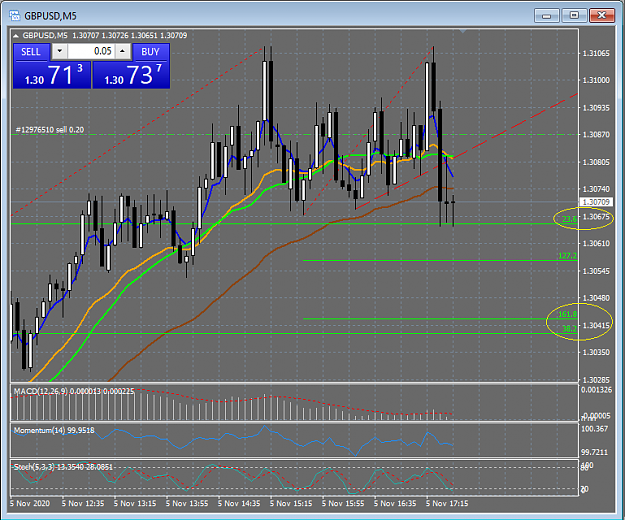Click the 127.2 Fibonacci level label
Image resolution: width=625 pixels, height=520 pixels.
[568, 256]
